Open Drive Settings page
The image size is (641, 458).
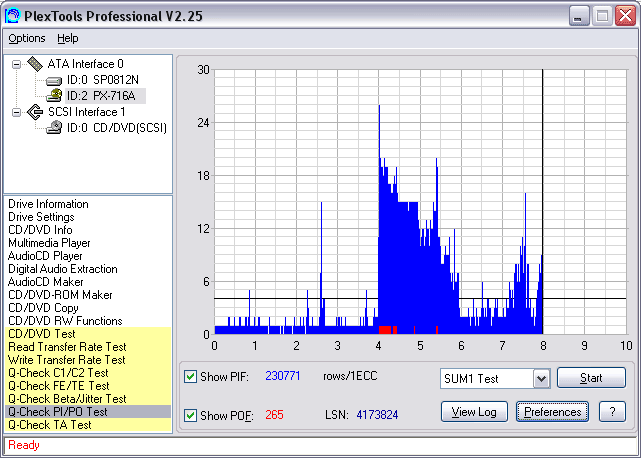pos(41,217)
